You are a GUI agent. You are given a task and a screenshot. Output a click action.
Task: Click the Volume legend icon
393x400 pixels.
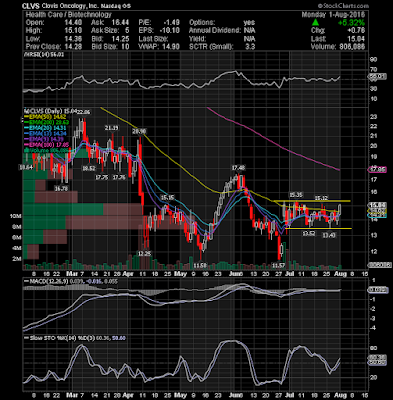(x=25, y=151)
